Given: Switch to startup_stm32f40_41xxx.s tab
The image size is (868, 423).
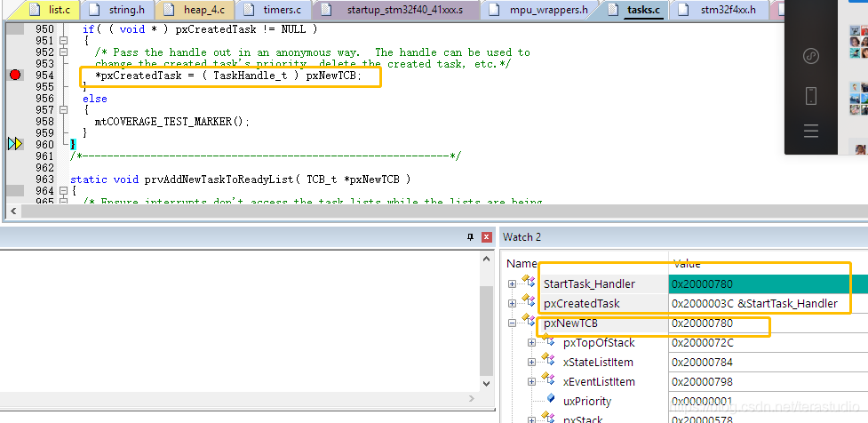Looking at the screenshot, I should point(394,10).
